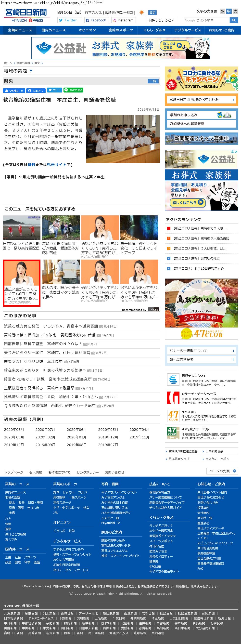Open the 宮崎のスポーツ navigation tab

[121, 30]
